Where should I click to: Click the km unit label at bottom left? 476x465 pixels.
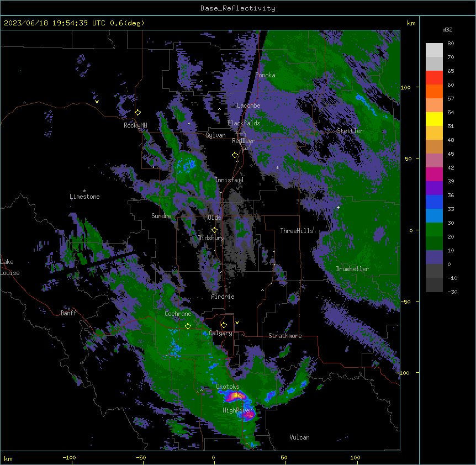pyautogui.click(x=8, y=459)
